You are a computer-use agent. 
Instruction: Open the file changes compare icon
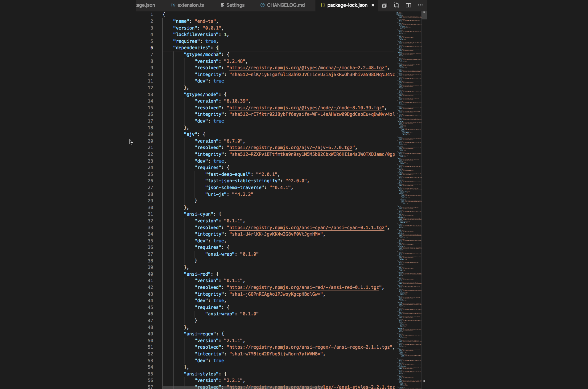pyautogui.click(x=397, y=5)
